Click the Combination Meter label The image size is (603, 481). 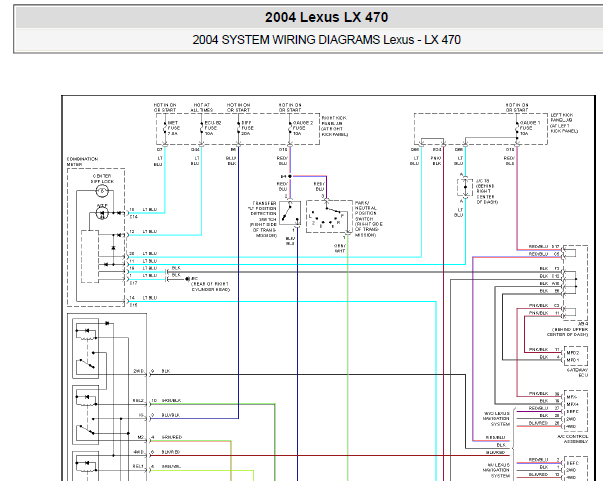click(82, 161)
